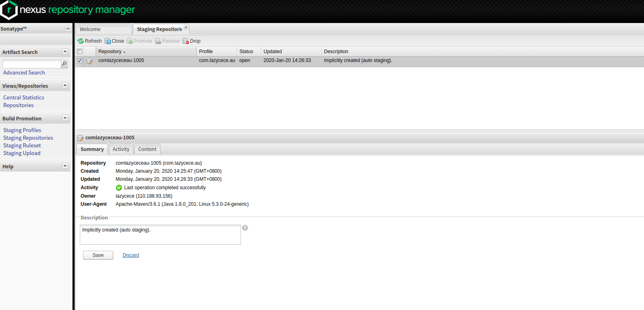Open the Content tab
Viewport: 644px width, 310px height.
[x=147, y=149]
